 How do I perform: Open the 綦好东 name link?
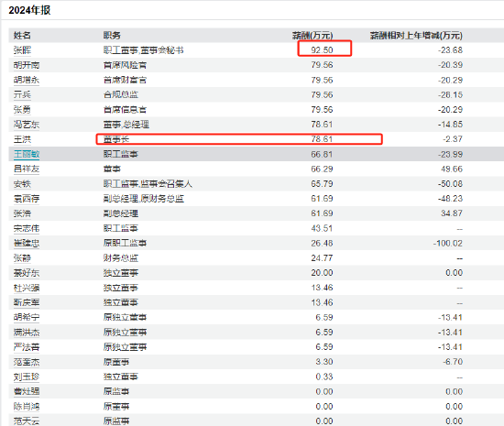tap(27, 273)
